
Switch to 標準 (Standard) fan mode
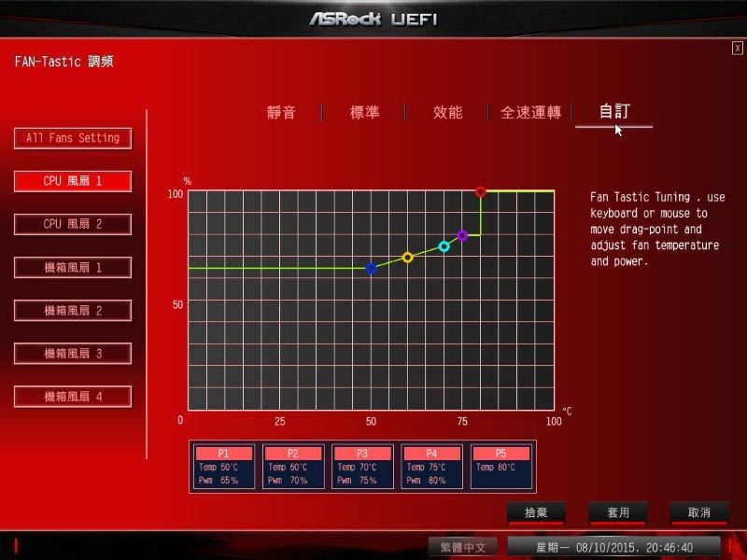point(364,113)
